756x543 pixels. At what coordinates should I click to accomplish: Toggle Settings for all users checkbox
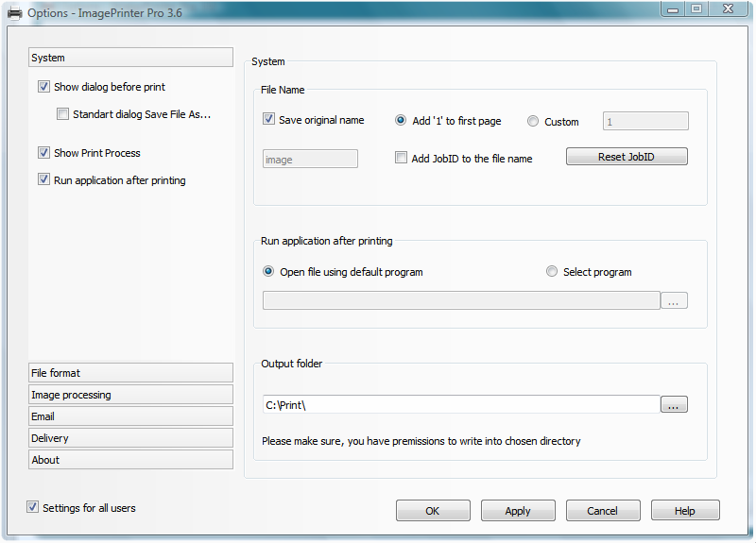pyautogui.click(x=32, y=507)
